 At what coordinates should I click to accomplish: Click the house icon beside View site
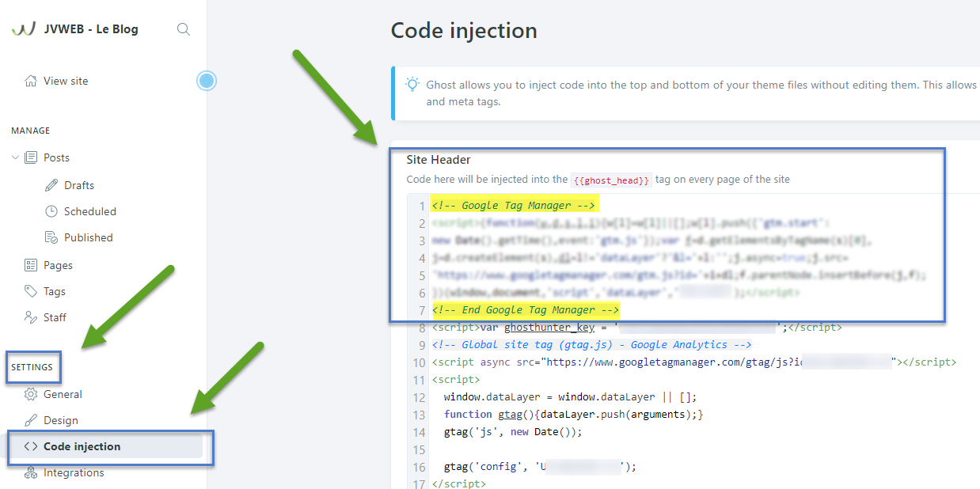point(31,81)
